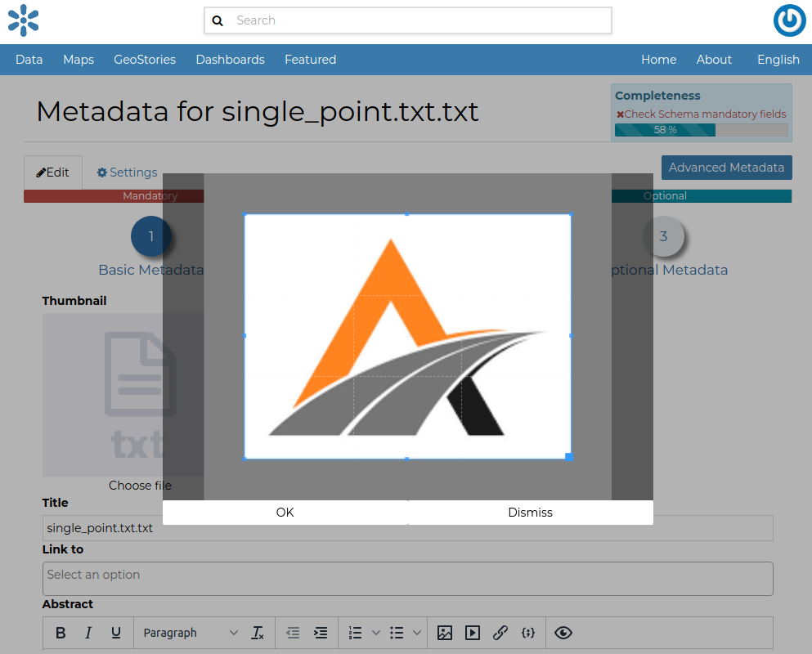Switch to the Settings tab
The width and height of the screenshot is (812, 654).
pyautogui.click(x=127, y=172)
